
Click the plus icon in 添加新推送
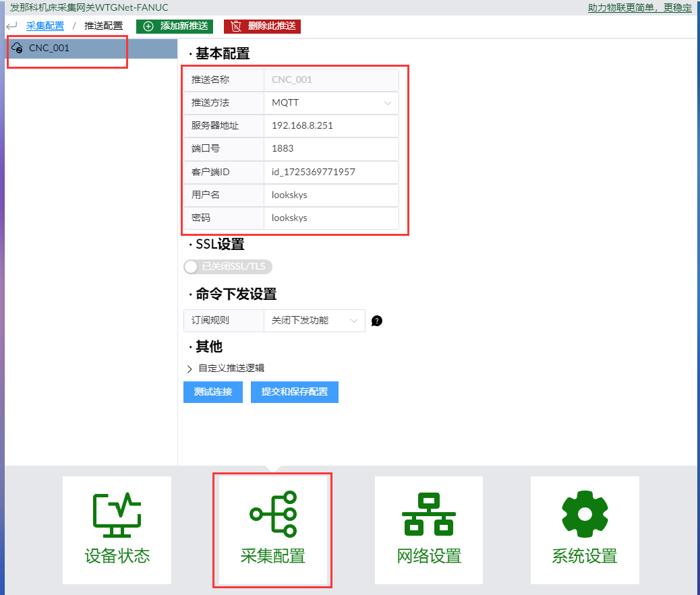[148, 26]
